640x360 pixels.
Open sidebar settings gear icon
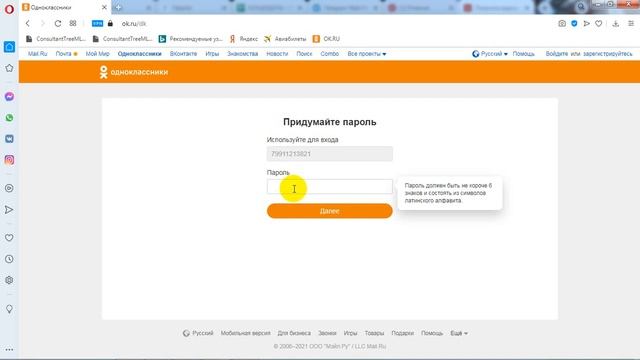tap(9, 280)
